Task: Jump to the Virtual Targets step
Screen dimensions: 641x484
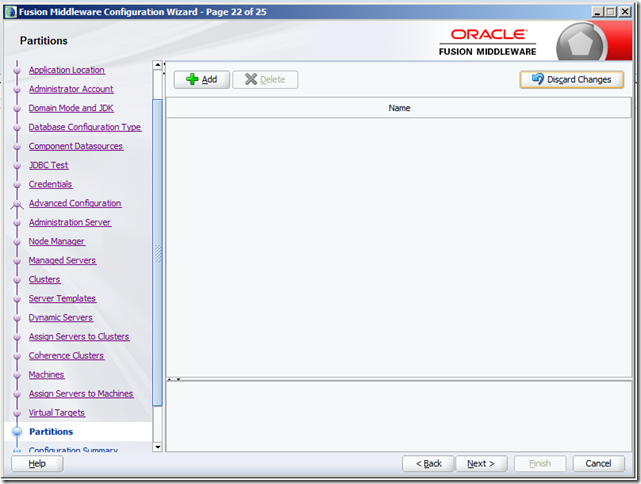Action: pos(57,413)
